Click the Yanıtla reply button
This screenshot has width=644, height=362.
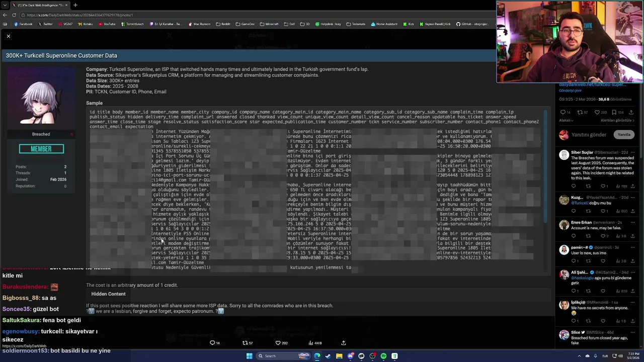[x=624, y=135]
